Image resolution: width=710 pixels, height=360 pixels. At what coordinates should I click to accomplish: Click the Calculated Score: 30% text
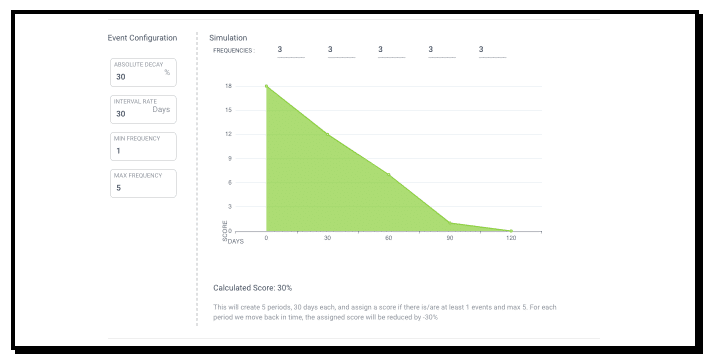click(253, 288)
